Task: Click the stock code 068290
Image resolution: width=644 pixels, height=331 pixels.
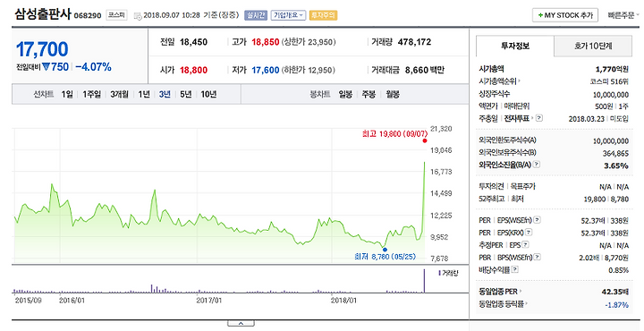Action: pos(88,16)
